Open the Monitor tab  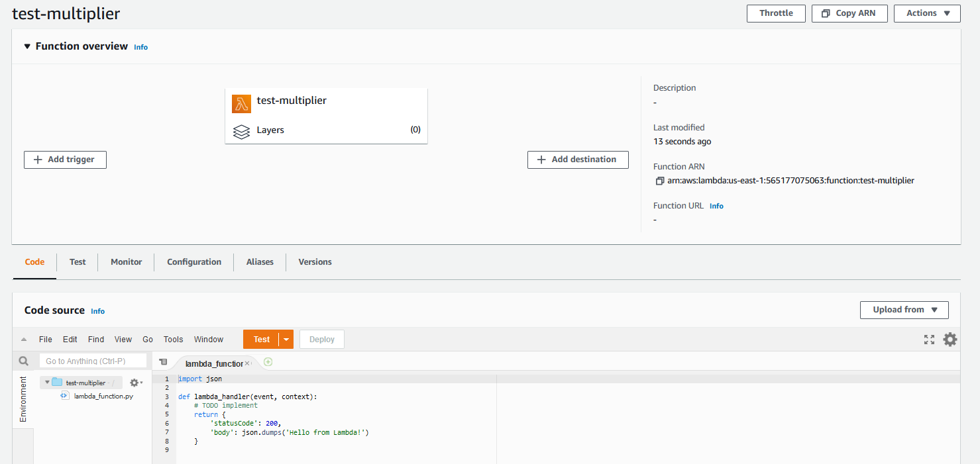126,262
